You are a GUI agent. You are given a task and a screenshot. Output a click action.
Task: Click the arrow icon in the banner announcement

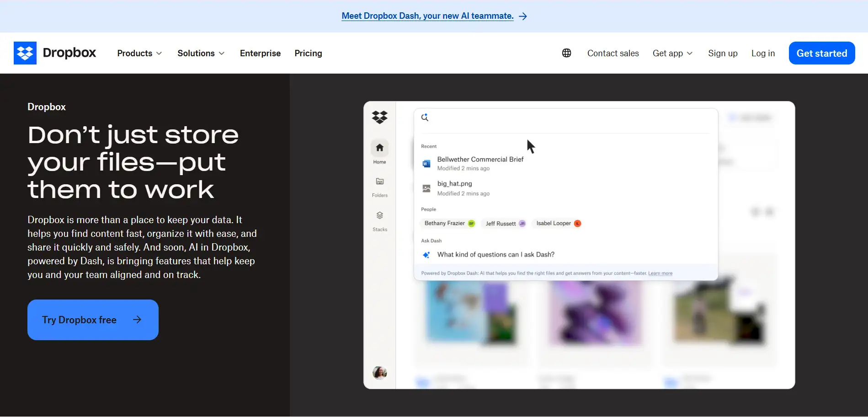point(522,16)
